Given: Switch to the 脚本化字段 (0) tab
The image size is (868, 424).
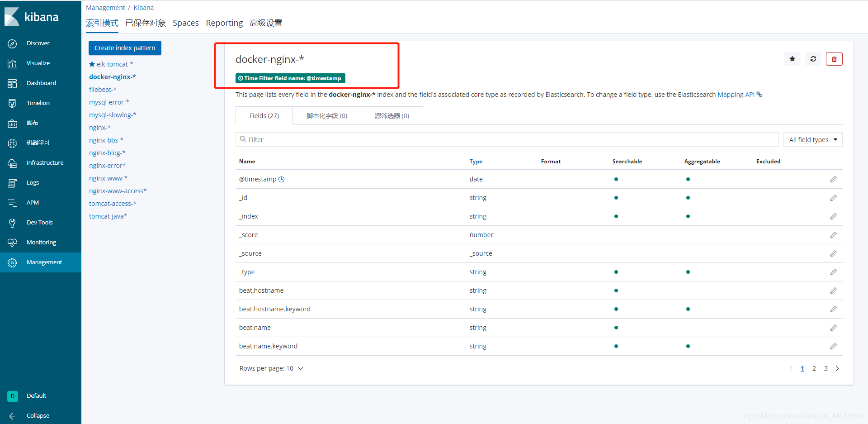Looking at the screenshot, I should (x=326, y=116).
